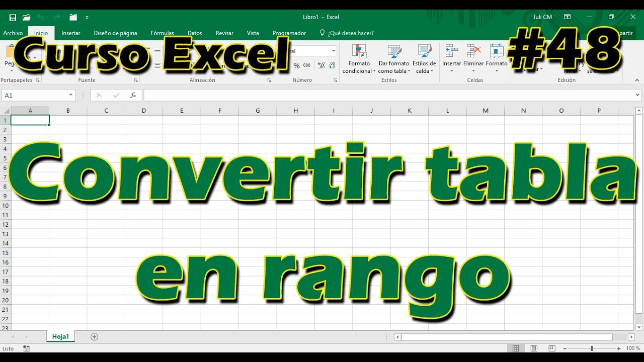Image resolution: width=644 pixels, height=362 pixels.
Task: Click the Open file icon in quick access toolbar
Action: pos(26,17)
